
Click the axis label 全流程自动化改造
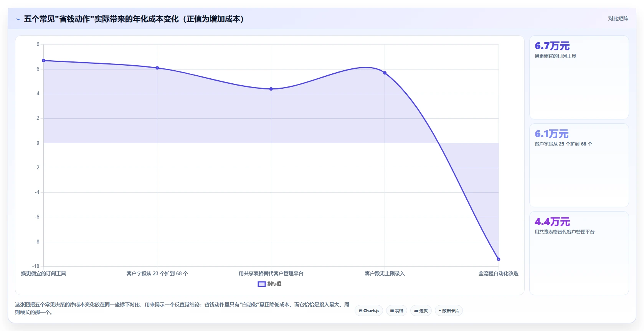[499, 273]
